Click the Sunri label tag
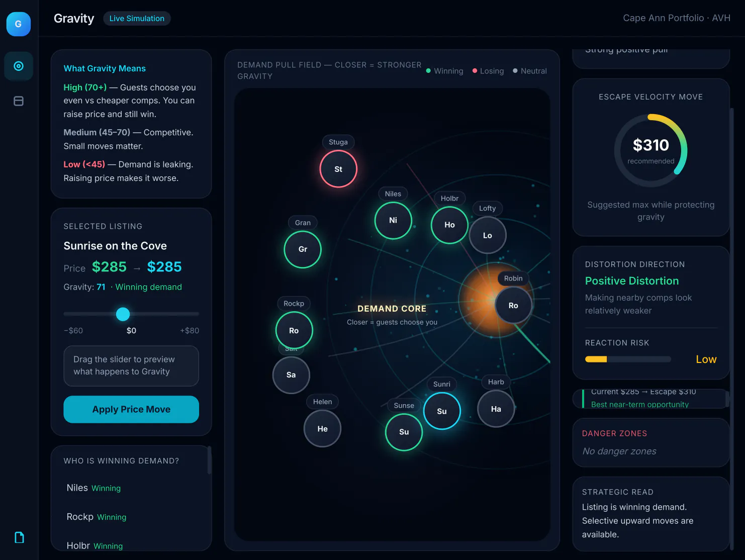Screen dimensions: 745x560 [x=442, y=384]
